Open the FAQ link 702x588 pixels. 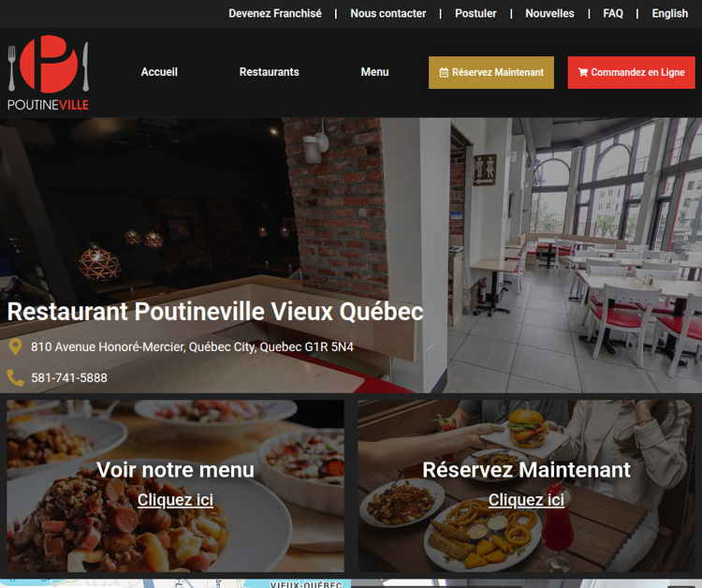(x=613, y=13)
